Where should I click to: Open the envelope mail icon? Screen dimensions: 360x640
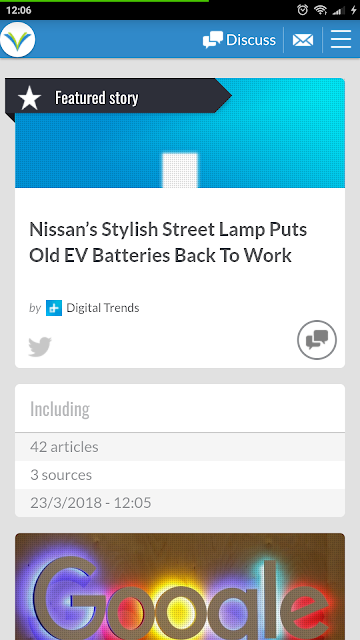pos(303,40)
